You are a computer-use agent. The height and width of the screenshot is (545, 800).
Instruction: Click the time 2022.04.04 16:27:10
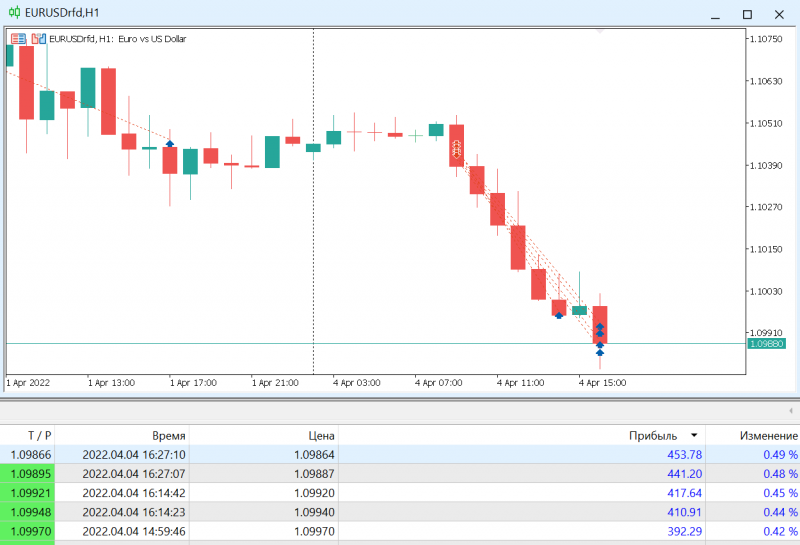(134, 454)
